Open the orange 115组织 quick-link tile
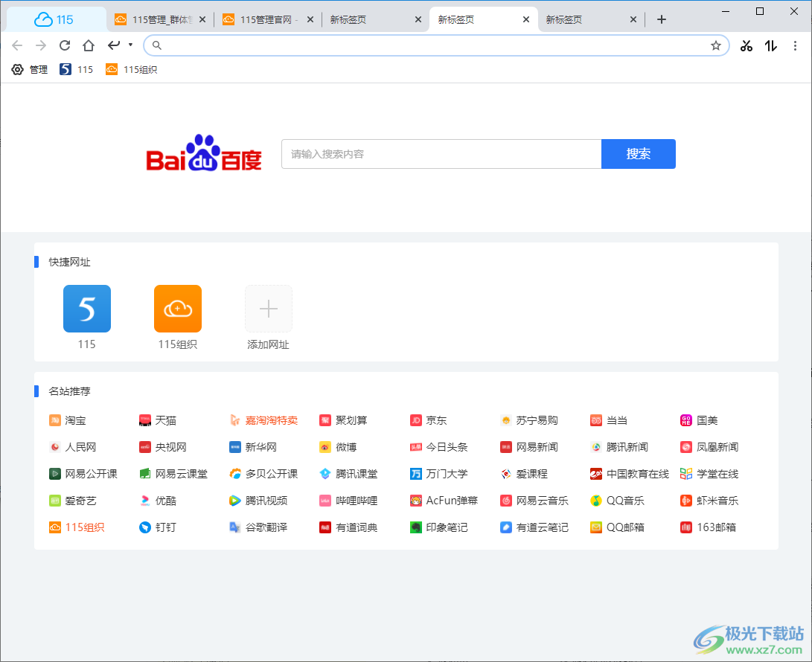 [x=178, y=309]
